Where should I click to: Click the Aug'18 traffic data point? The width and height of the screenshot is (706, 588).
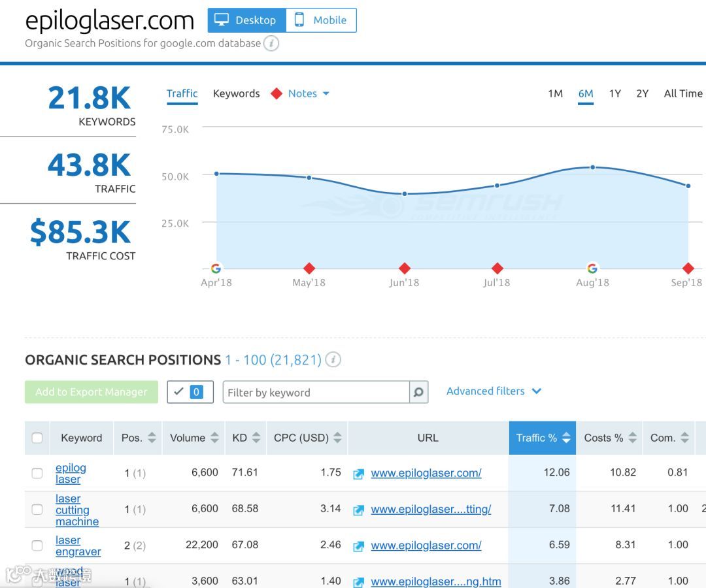(593, 167)
